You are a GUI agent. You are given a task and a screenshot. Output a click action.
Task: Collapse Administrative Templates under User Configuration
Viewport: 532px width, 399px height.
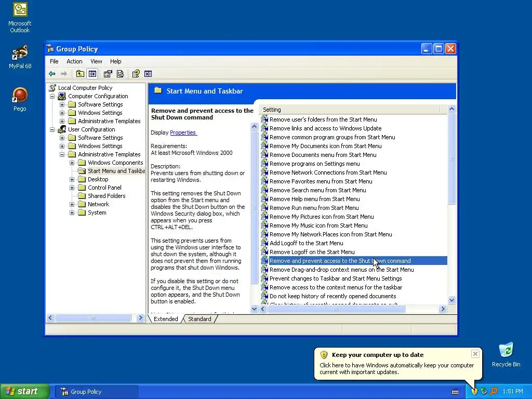pyautogui.click(x=62, y=154)
